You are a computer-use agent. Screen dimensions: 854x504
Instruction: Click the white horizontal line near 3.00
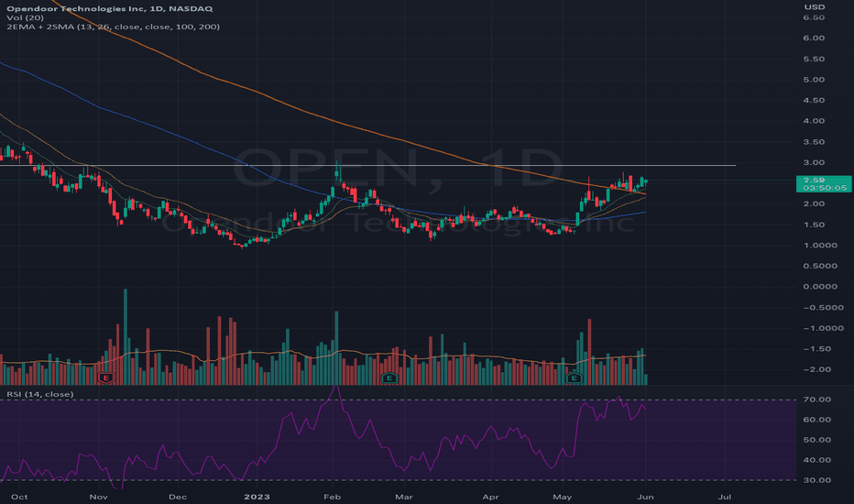click(x=367, y=165)
